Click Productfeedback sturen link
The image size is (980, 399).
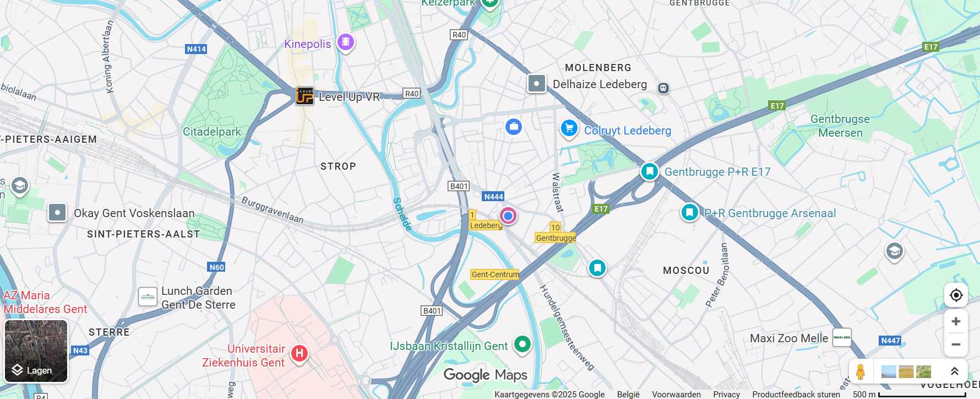(796, 394)
